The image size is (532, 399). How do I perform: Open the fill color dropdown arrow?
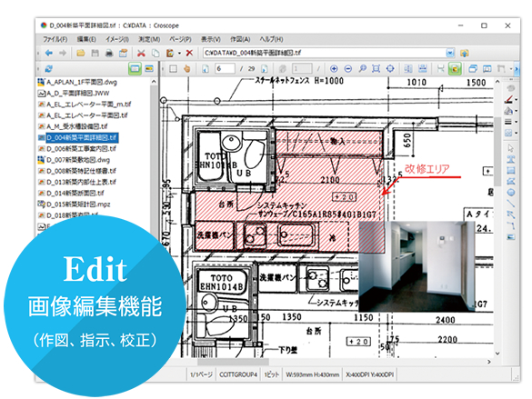tap(516, 111)
